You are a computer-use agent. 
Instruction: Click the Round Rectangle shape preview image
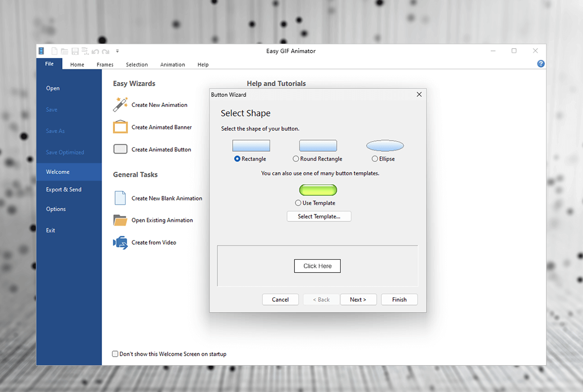pos(318,145)
